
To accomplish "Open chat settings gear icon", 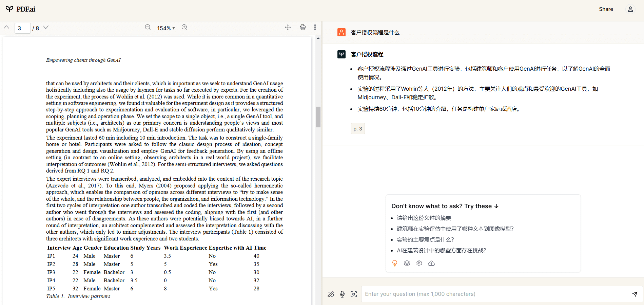I will 419,263.
